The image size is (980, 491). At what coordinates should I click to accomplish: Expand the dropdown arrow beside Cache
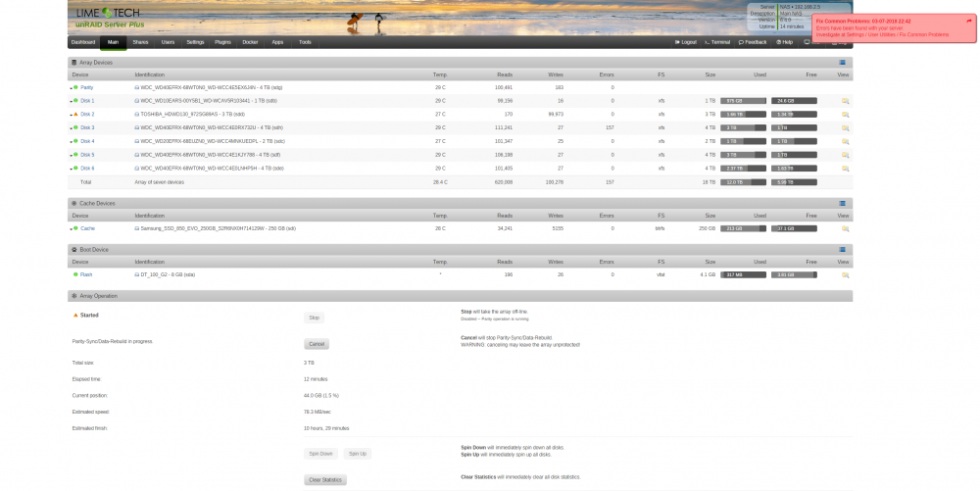point(71,230)
